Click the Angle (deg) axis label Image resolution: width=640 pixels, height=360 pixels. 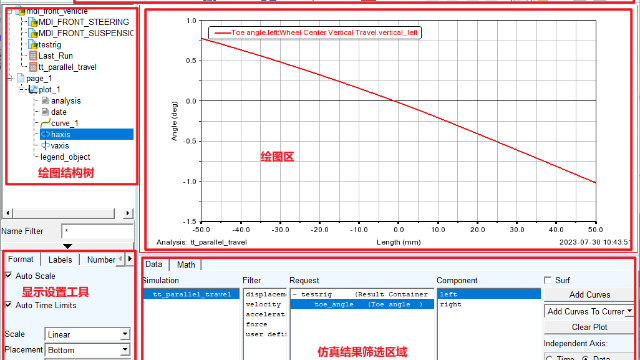pyautogui.click(x=174, y=121)
